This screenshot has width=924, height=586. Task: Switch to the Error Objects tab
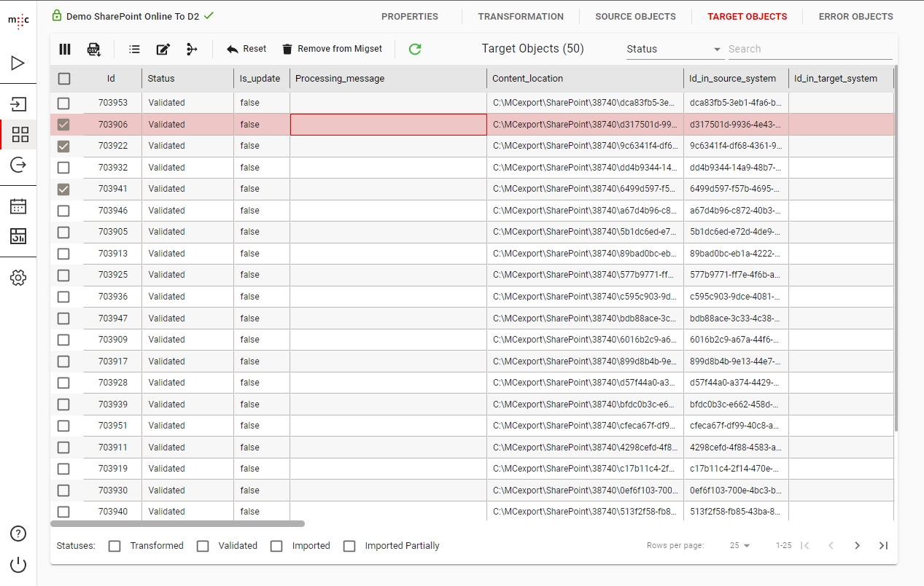pos(855,16)
